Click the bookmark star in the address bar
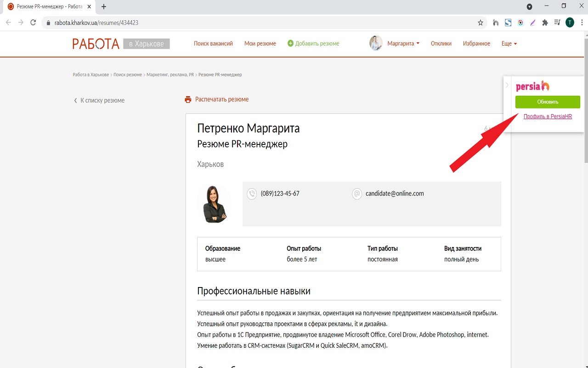Viewport: 588px width, 368px height. click(480, 22)
